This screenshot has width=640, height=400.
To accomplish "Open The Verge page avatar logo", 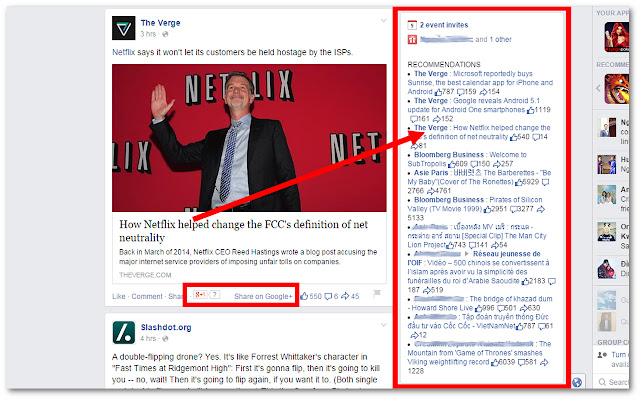I will [x=124, y=28].
